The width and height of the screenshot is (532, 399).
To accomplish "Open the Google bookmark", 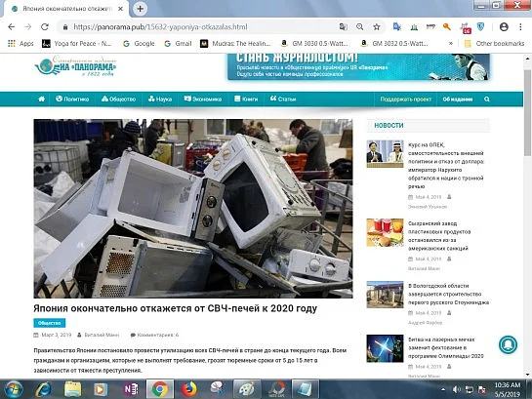I will tap(139, 43).
